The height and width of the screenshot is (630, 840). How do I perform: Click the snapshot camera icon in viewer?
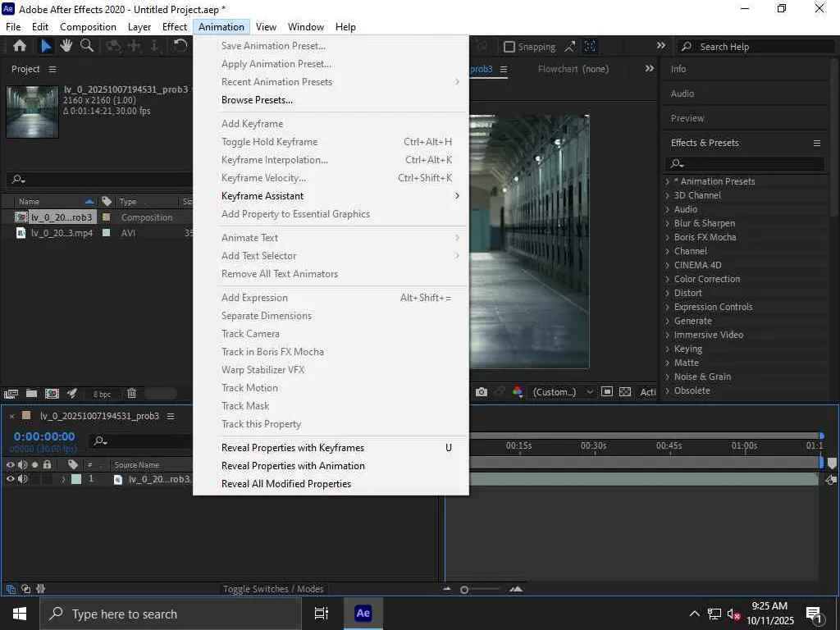[x=482, y=392]
